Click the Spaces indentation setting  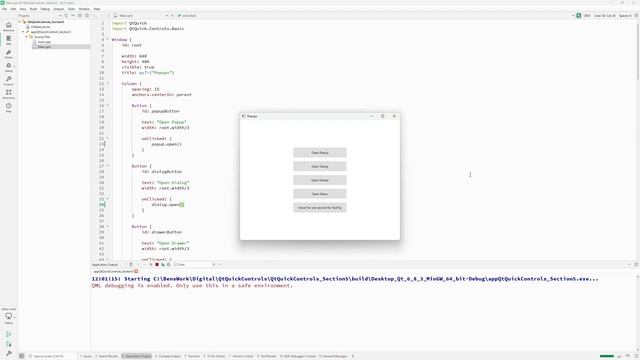[625, 16]
